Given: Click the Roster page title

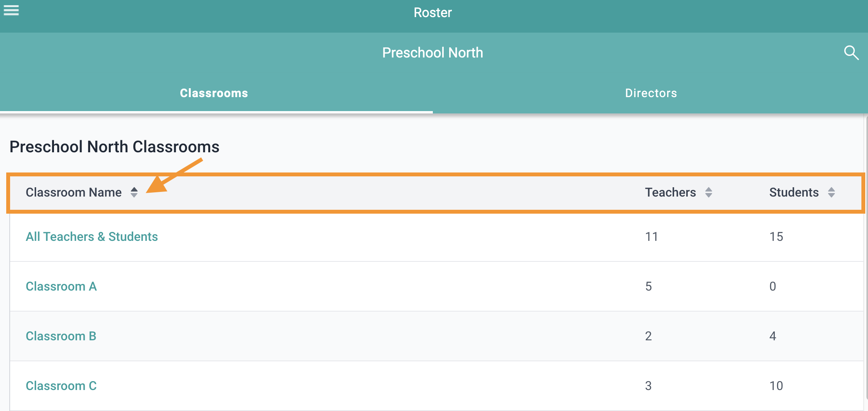Looking at the screenshot, I should (x=433, y=13).
